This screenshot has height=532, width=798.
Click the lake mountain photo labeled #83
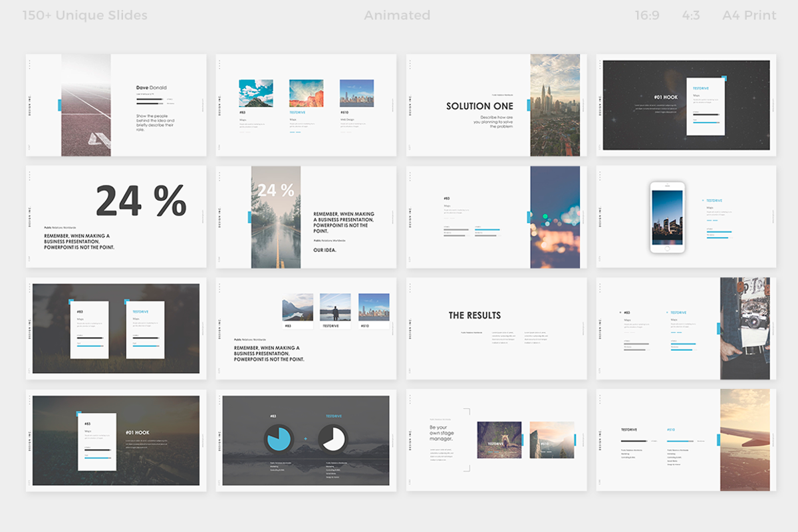tap(297, 308)
